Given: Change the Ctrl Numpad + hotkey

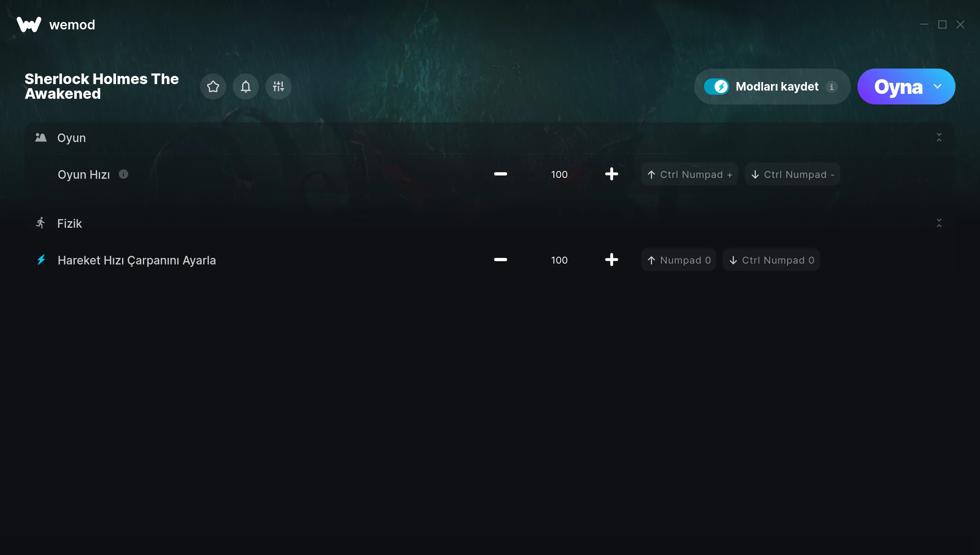Looking at the screenshot, I should click(x=690, y=174).
